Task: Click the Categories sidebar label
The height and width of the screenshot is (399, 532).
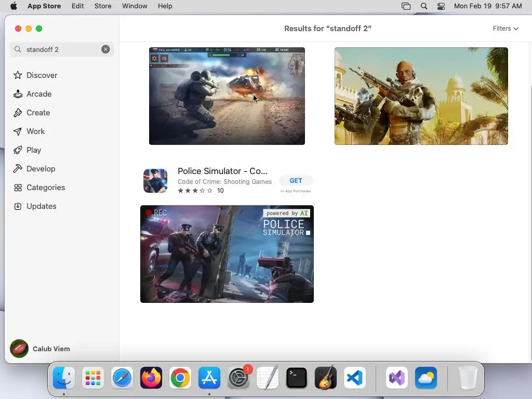Action: (46, 188)
